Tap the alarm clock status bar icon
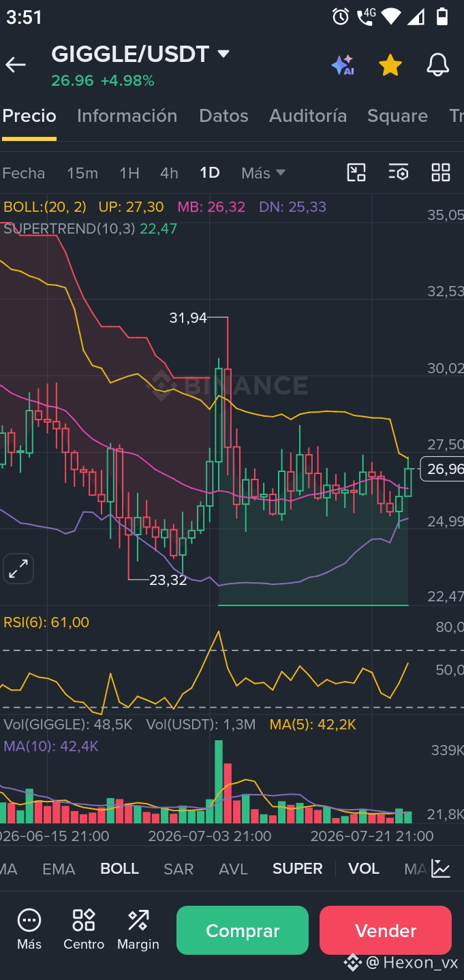Viewport: 464px width, 980px height. pos(341,17)
